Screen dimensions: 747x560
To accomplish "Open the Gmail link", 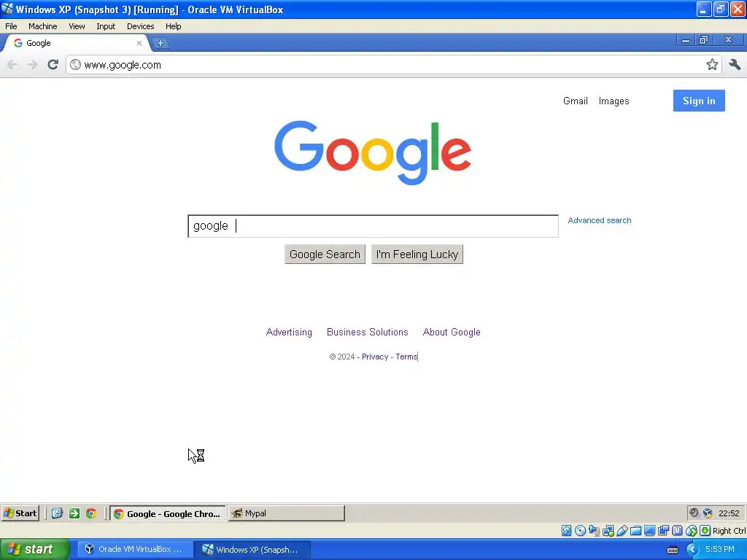I will tap(576, 101).
